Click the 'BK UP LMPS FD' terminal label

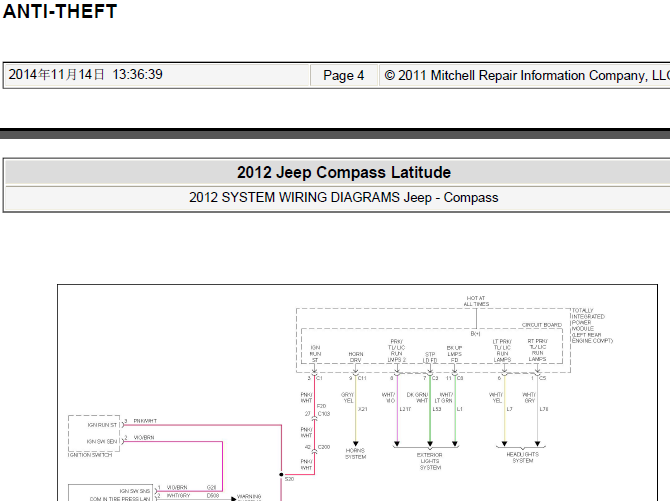click(x=454, y=354)
